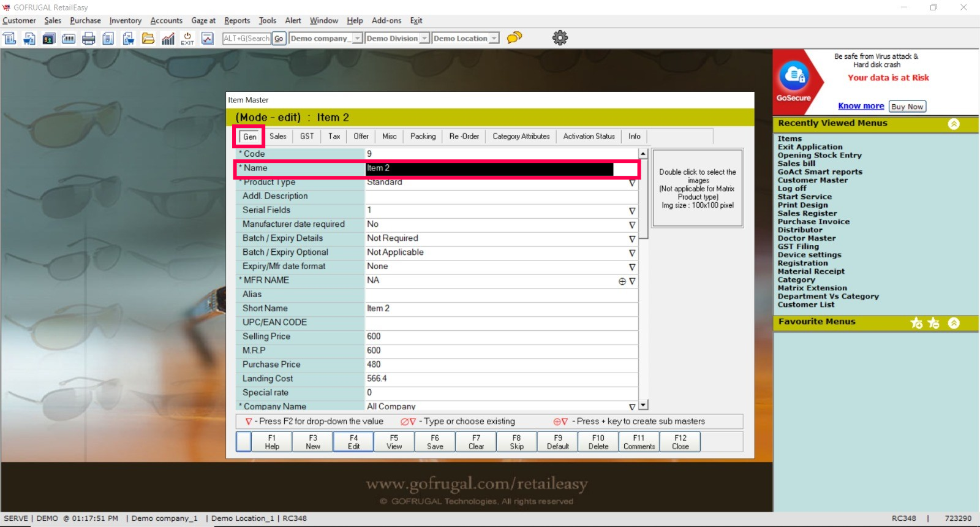Click the form's scroll down arrow
This screenshot has height=527, width=980.
[x=643, y=405]
